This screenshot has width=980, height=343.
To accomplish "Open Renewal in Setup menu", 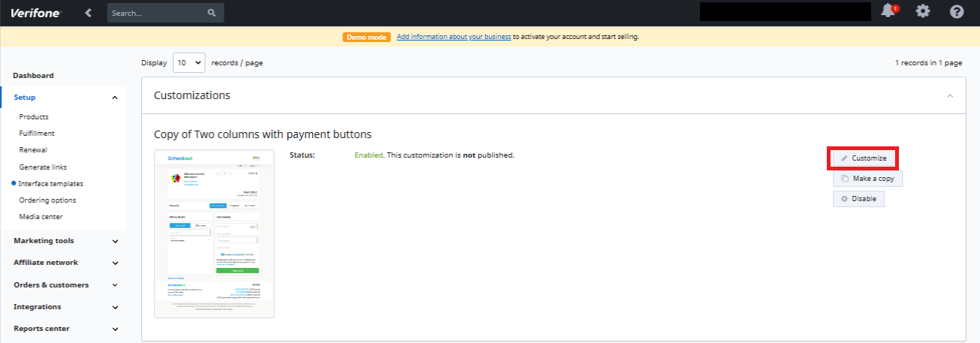I will point(33,150).
